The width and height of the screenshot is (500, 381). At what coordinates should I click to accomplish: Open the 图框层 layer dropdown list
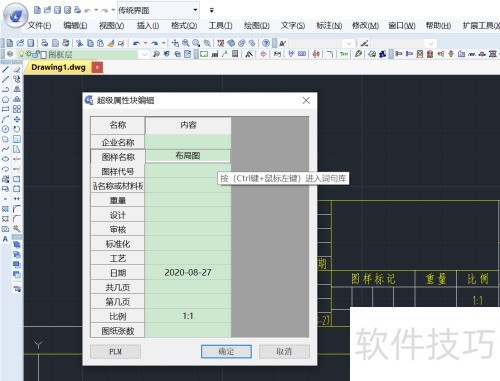pyautogui.click(x=144, y=54)
